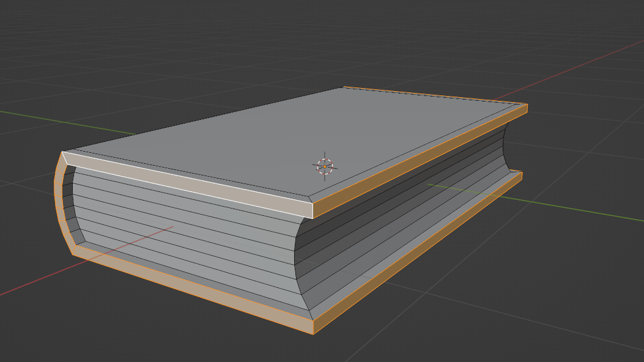Select the dashed orange back edge of top cover
This screenshot has width=644, height=362.
tap(434, 95)
